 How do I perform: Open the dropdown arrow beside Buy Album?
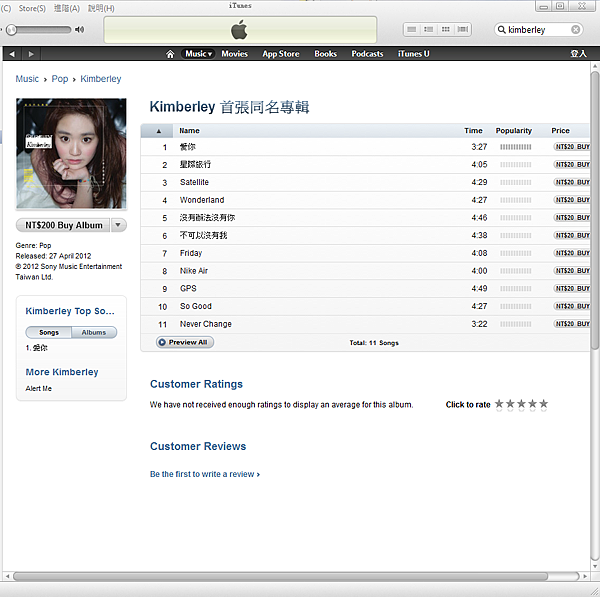pyautogui.click(x=119, y=225)
